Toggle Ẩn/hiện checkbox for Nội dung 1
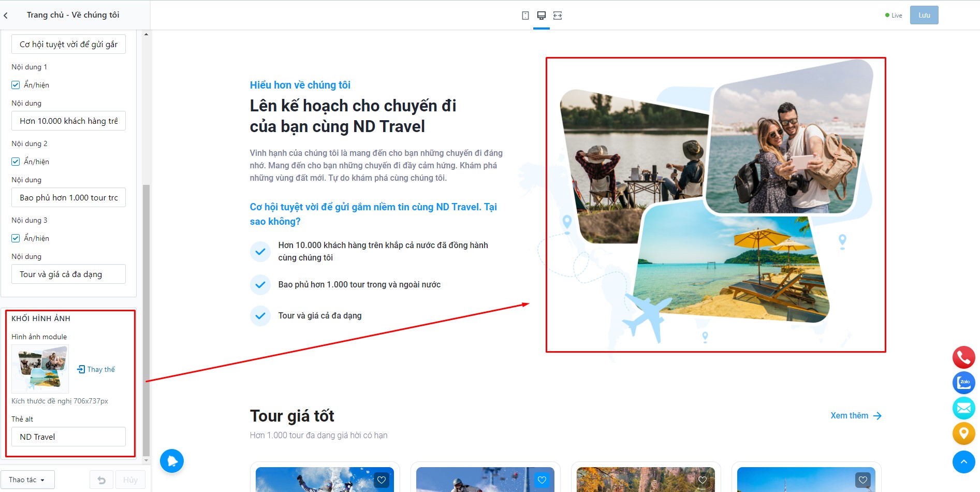This screenshot has width=980, height=492. [16, 85]
